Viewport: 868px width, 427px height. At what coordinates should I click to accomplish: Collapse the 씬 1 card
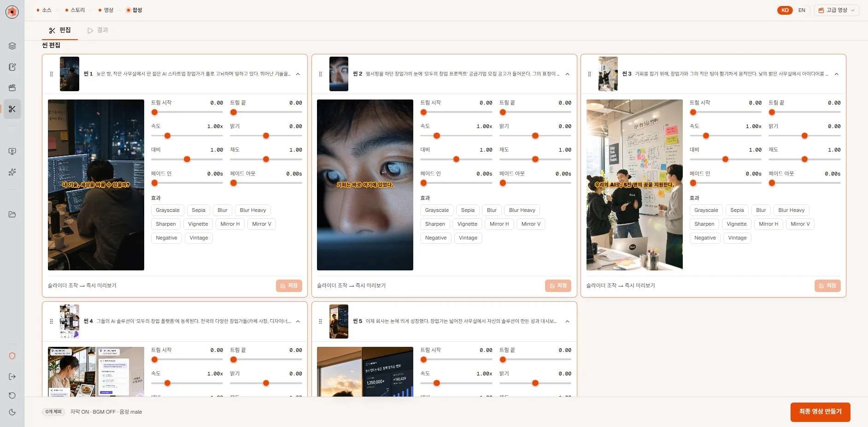tap(298, 74)
